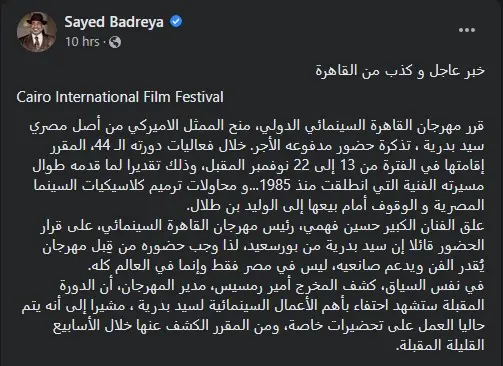Viewport: 503px width, 366px height.
Task: Click the number 44 in the post
Action: (102, 146)
